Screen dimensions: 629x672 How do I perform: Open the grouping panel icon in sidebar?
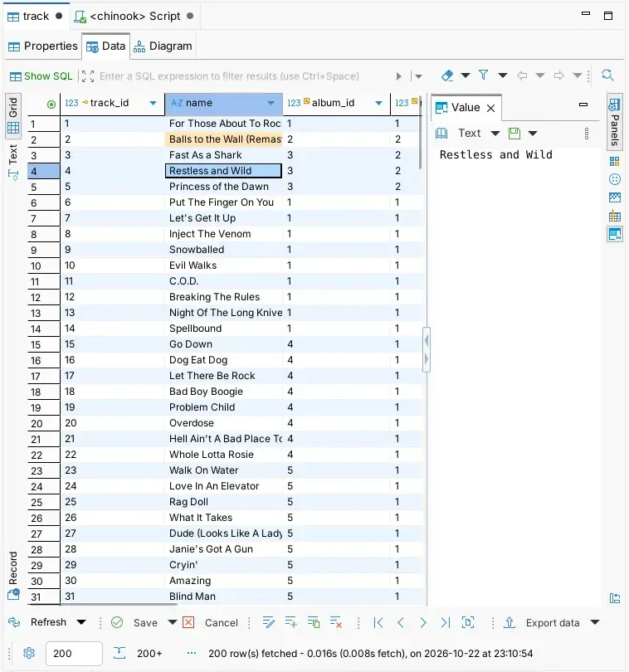pyautogui.click(x=614, y=161)
